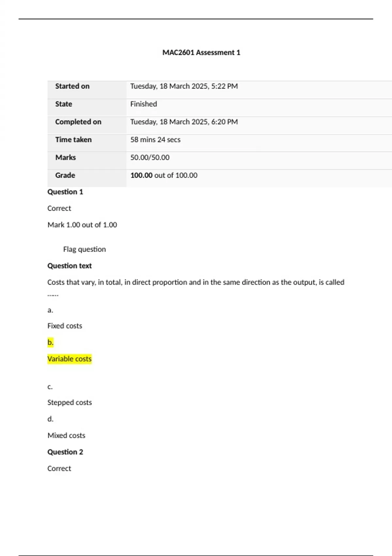Click the Question text heading
This screenshot has height=556, width=392.
69,266
